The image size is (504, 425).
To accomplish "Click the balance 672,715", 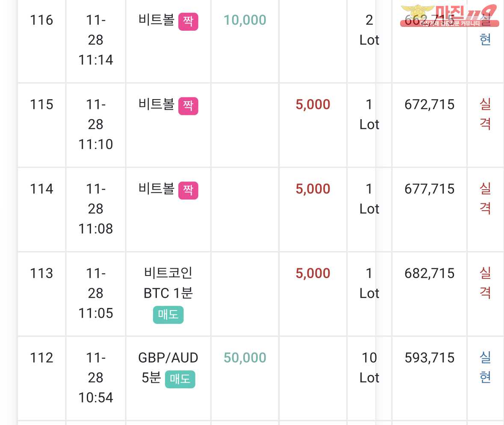I will click(x=430, y=104).
